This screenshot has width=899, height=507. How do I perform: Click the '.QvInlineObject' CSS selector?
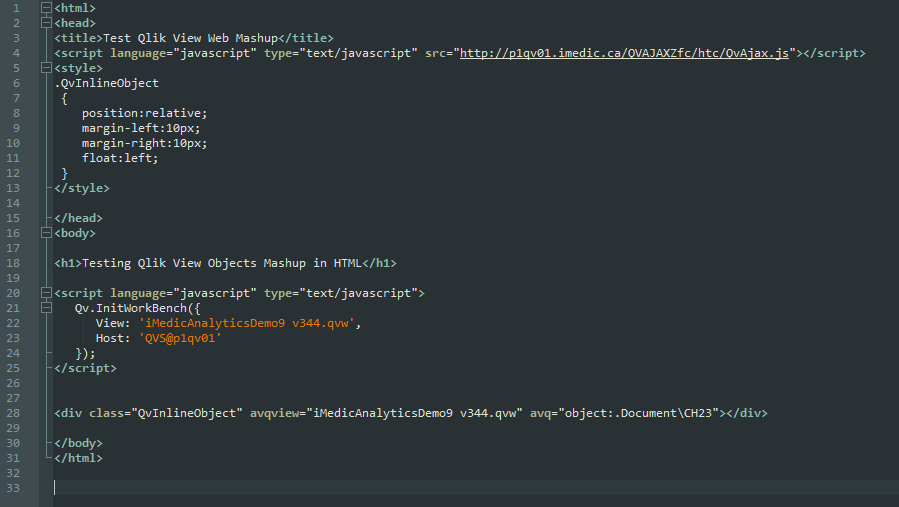point(107,83)
